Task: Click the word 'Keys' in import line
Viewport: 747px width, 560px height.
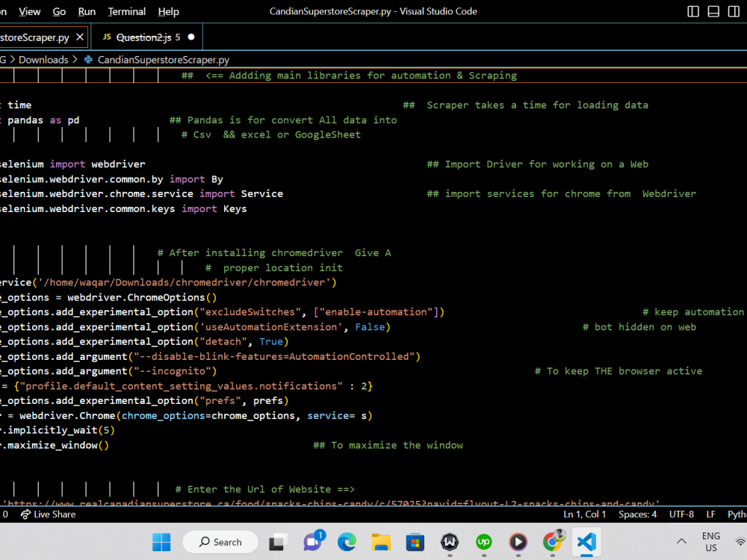Action: click(x=235, y=208)
